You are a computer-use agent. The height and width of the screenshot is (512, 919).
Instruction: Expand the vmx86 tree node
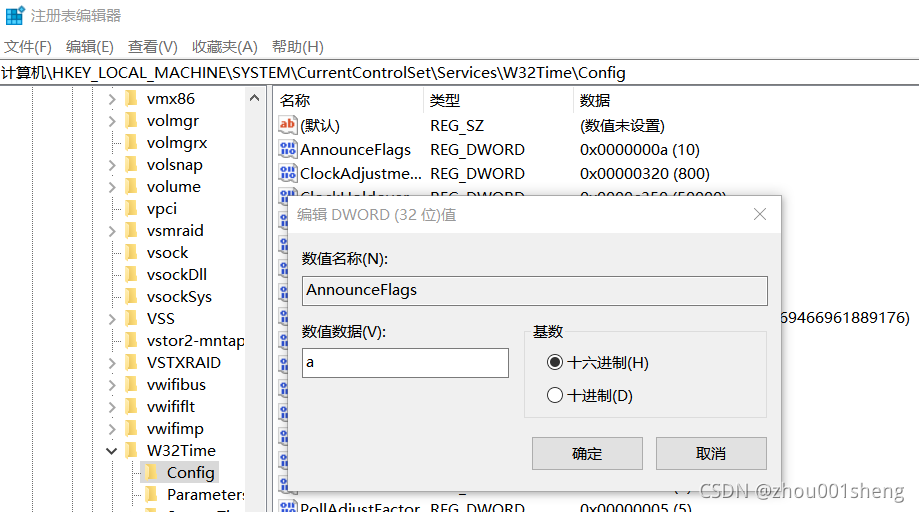pyautogui.click(x=112, y=99)
